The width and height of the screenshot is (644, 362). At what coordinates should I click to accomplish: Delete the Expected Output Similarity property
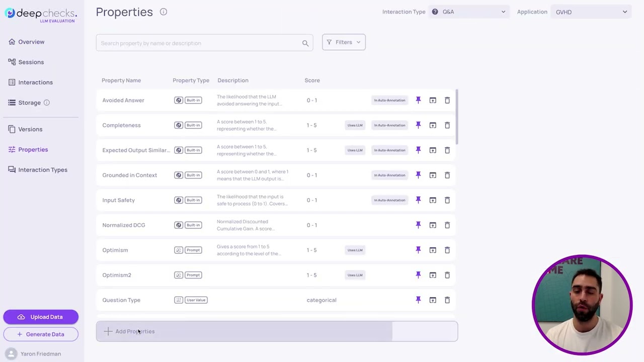447,150
